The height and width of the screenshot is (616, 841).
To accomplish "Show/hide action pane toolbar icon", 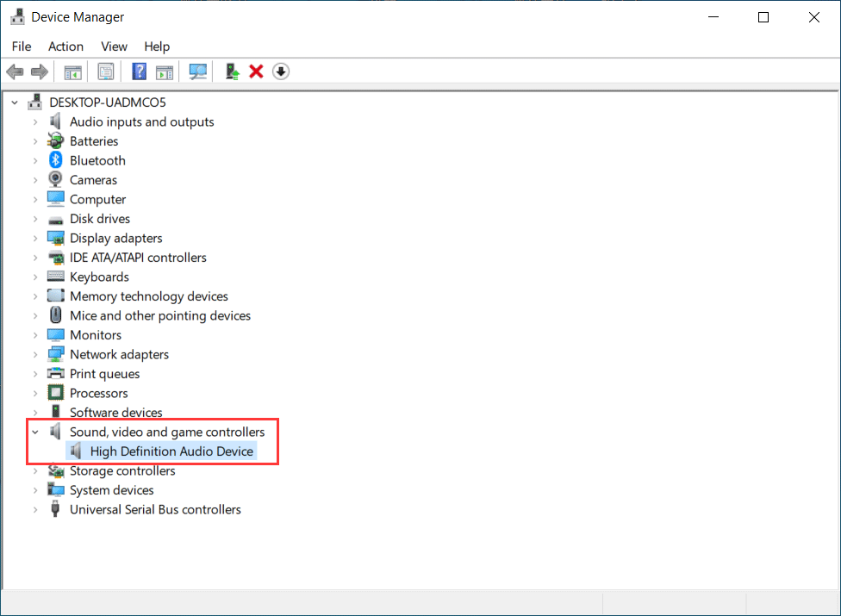I will click(x=165, y=72).
